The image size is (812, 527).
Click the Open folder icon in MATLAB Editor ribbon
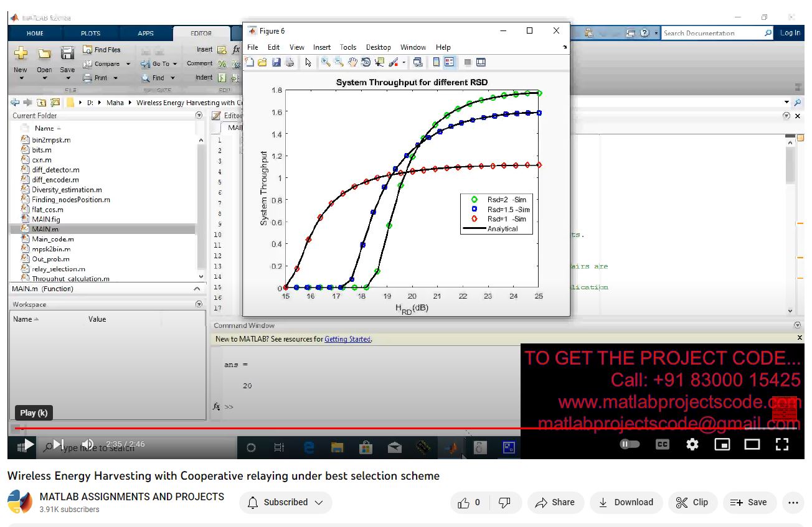(44, 54)
